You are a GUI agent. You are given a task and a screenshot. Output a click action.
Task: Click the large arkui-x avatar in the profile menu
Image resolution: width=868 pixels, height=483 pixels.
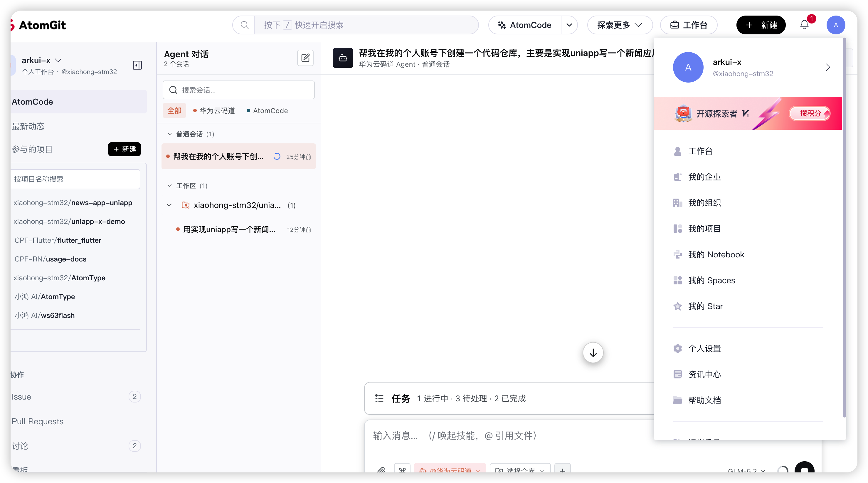coord(688,67)
